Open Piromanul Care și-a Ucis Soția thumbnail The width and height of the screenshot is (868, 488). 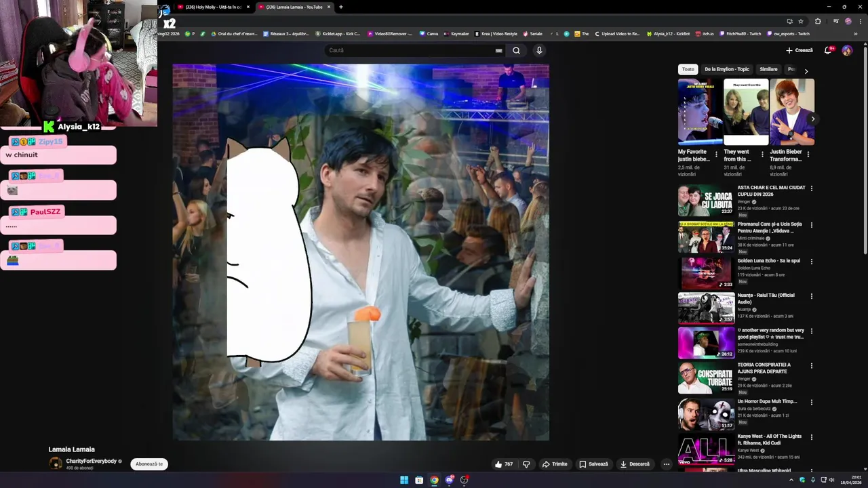pyautogui.click(x=706, y=237)
